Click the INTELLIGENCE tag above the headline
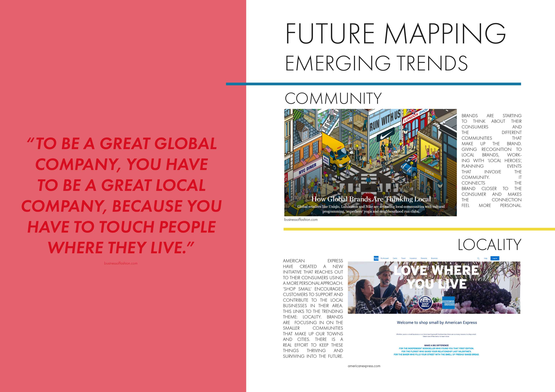The image size is (555, 392). [371, 193]
